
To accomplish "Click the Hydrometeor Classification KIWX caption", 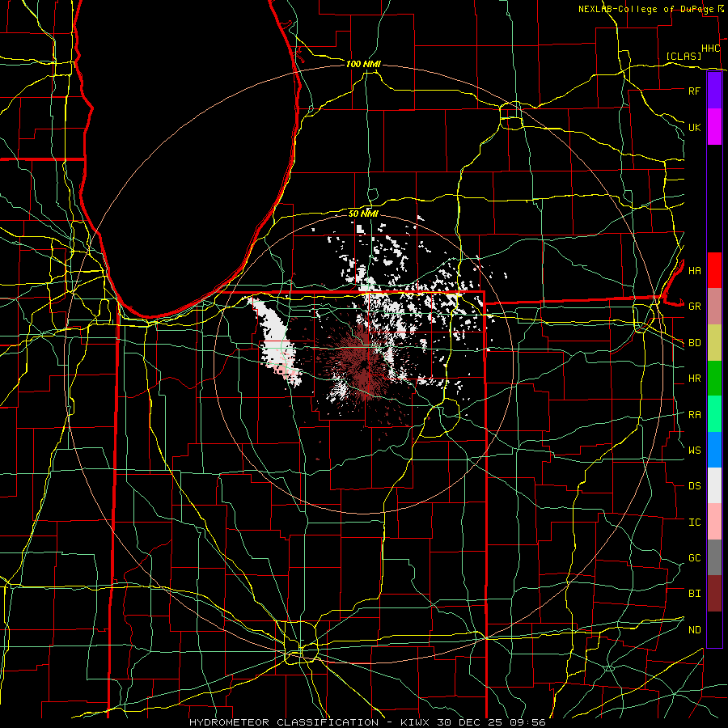I will pyautogui.click(x=366, y=722).
